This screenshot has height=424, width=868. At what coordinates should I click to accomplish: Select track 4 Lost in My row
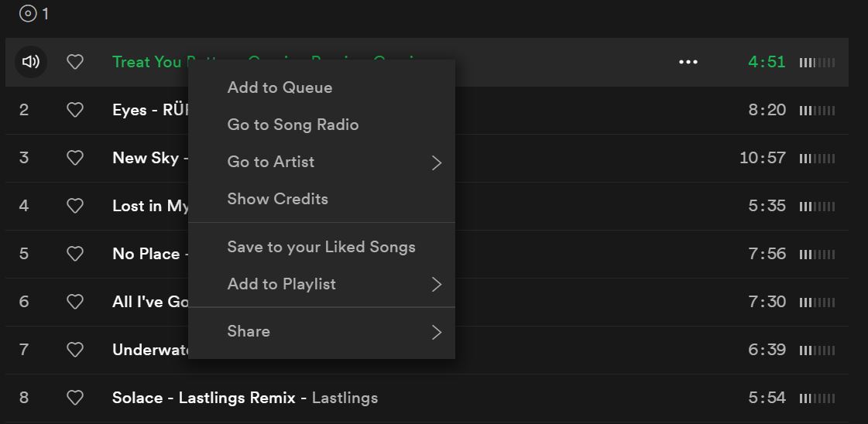426,206
